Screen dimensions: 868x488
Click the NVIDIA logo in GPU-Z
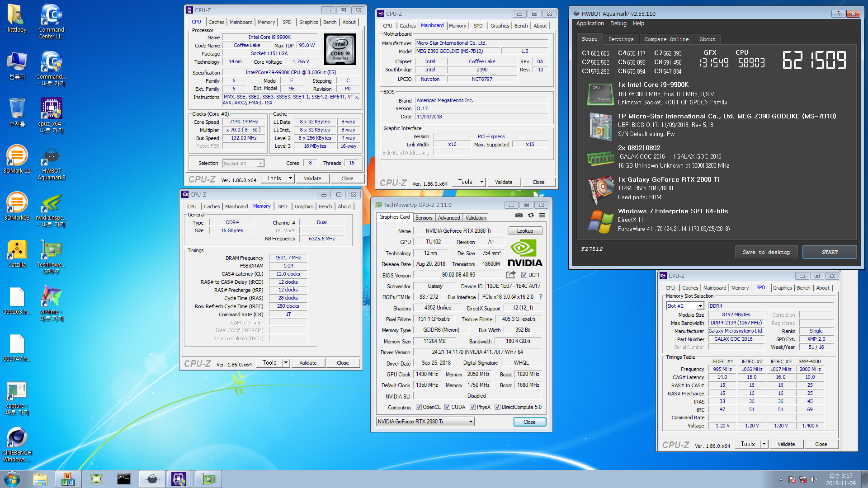(x=524, y=253)
